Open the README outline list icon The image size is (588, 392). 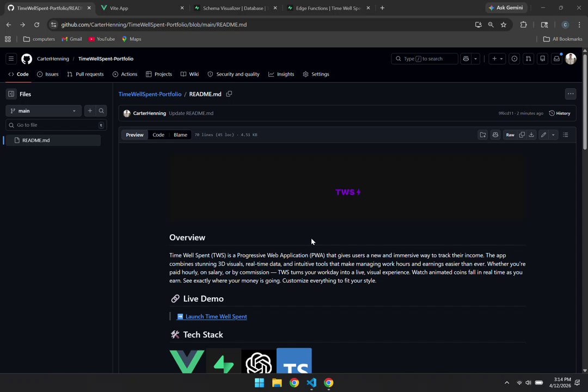tap(566, 135)
